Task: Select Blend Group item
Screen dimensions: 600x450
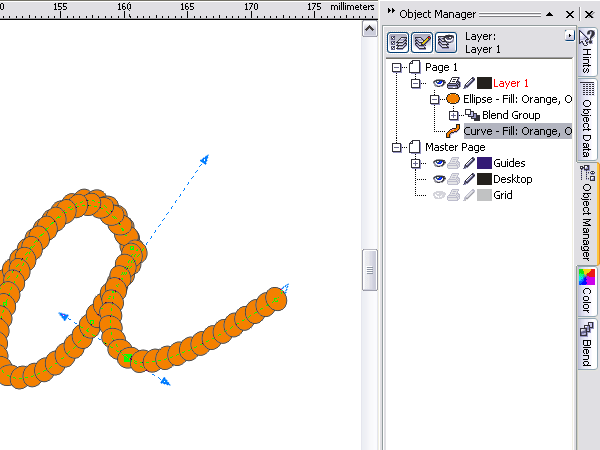Action: [511, 115]
